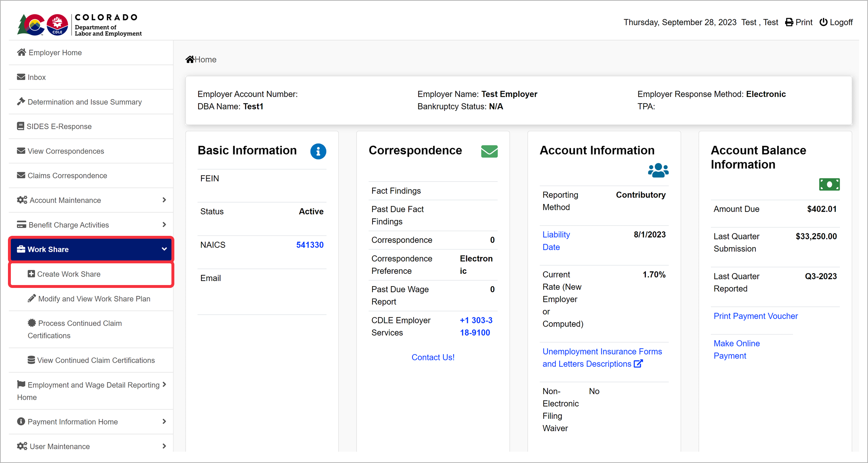The height and width of the screenshot is (463, 868).
Task: Click the green money bill icon
Action: click(829, 184)
